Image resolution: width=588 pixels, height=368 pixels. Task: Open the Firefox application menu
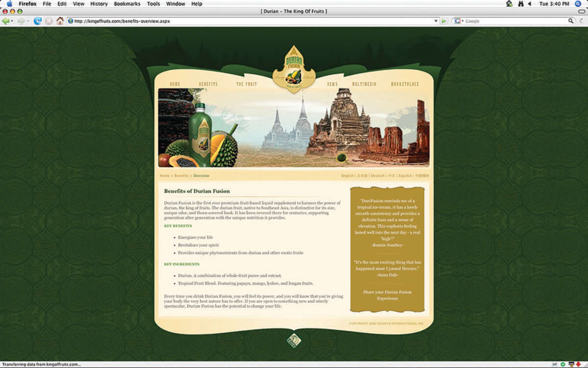tap(27, 3)
